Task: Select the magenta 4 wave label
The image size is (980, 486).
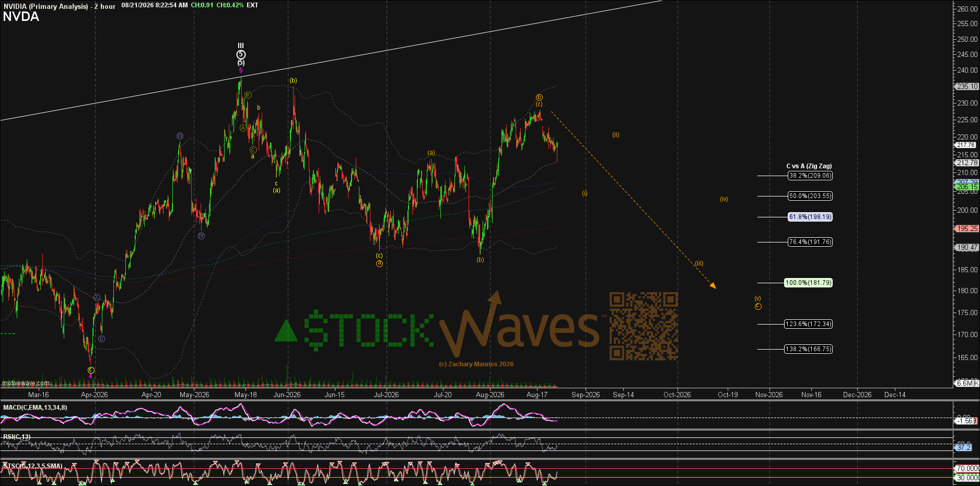Action: coord(90,376)
